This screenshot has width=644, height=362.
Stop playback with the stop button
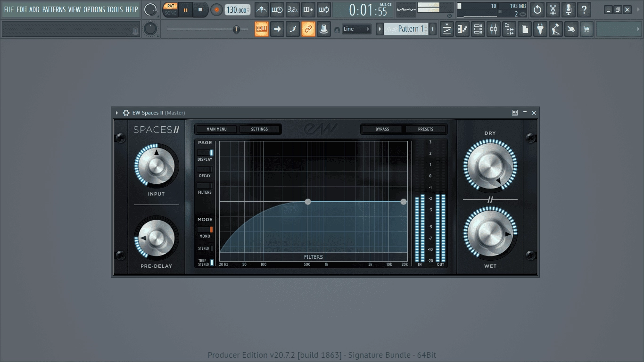click(200, 9)
